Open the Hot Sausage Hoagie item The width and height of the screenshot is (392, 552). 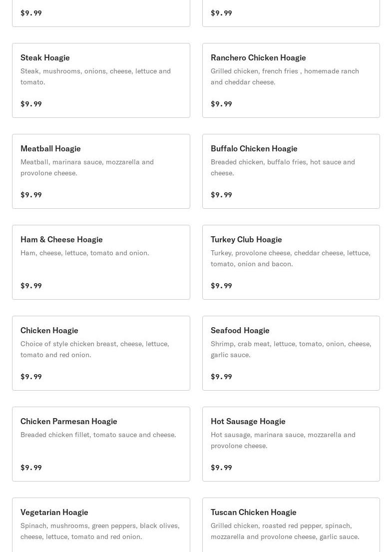pos(291,444)
